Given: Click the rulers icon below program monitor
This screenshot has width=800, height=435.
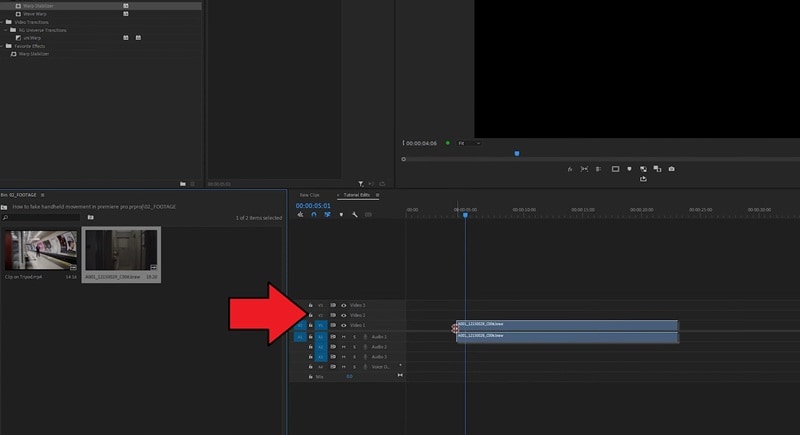Looking at the screenshot, I should click(x=598, y=169).
